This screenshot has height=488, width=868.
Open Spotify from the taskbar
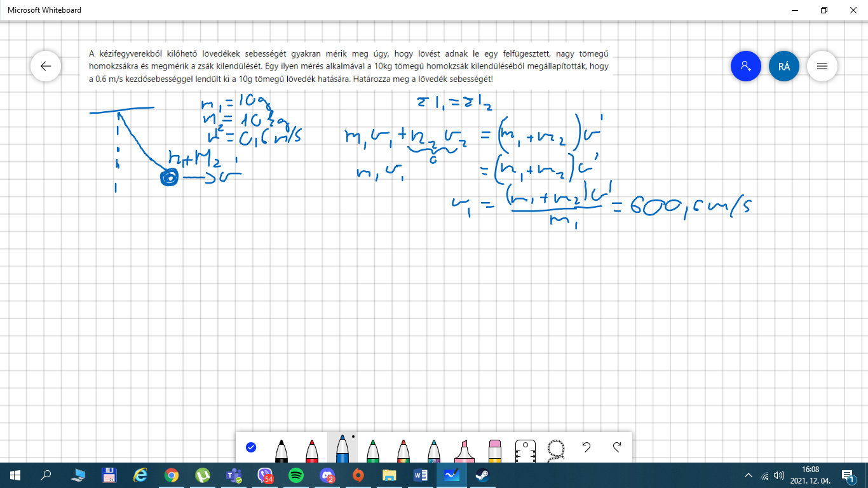click(x=296, y=475)
